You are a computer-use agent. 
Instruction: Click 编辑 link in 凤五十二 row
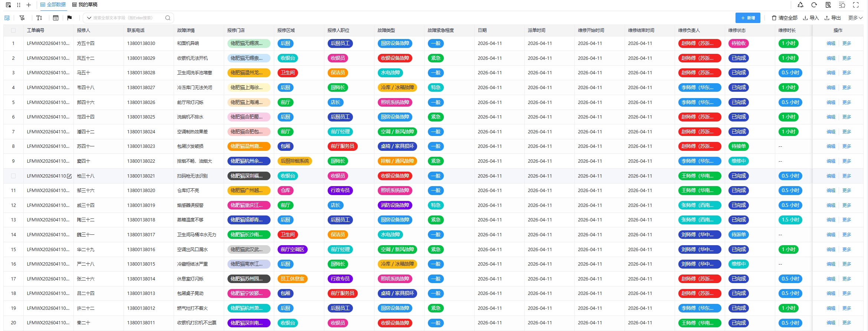coord(831,58)
